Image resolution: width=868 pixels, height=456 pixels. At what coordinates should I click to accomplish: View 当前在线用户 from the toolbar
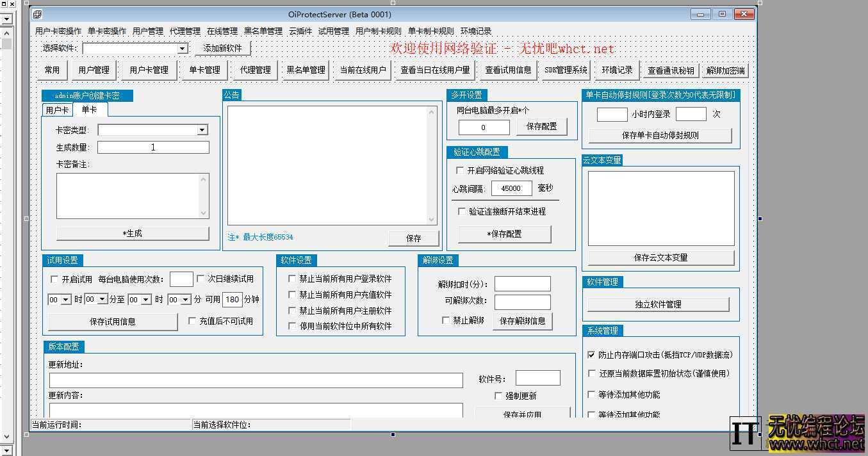click(x=363, y=70)
